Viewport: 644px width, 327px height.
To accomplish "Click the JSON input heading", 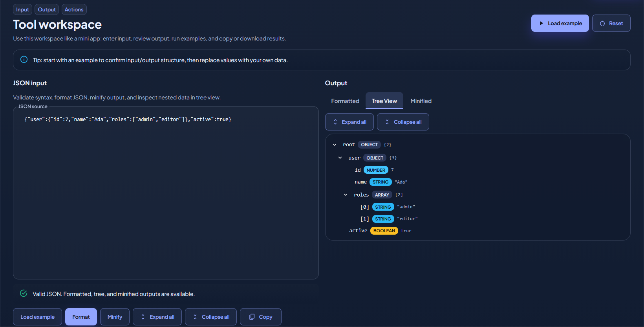I will tap(30, 83).
